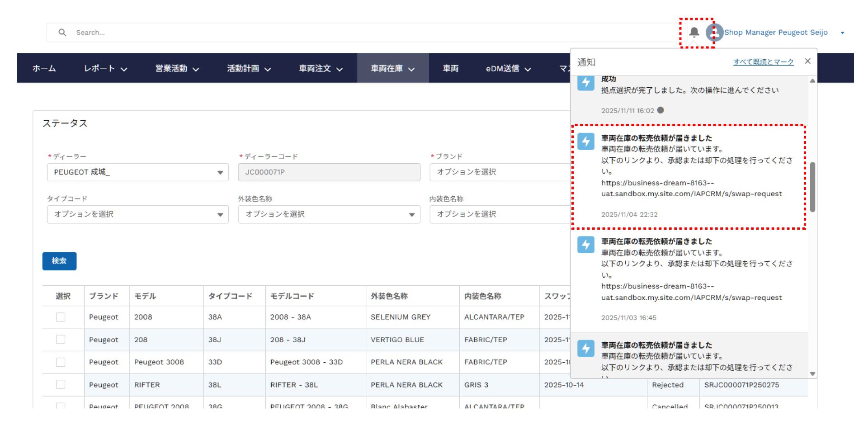Click the search magnifier icon
Screen dimensions: 868x430
[62, 33]
